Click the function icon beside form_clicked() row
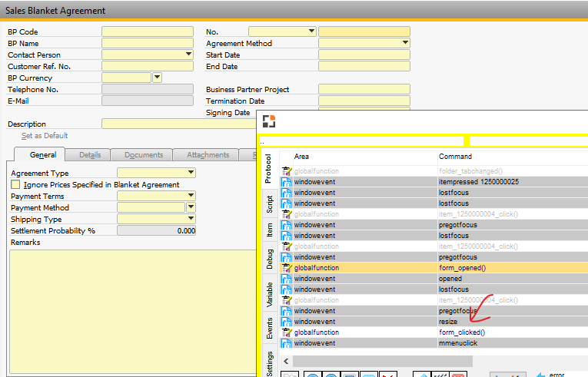 pyautogui.click(x=287, y=332)
